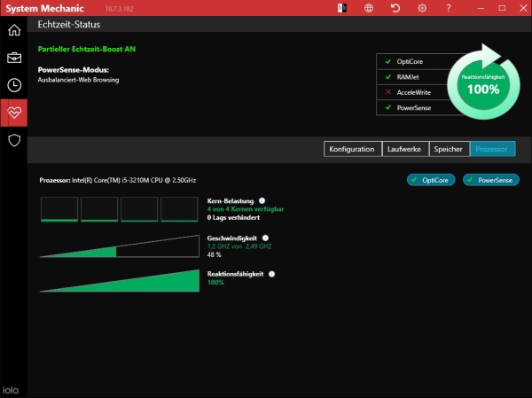Toggle the PowerSense pill button

tap(491, 180)
